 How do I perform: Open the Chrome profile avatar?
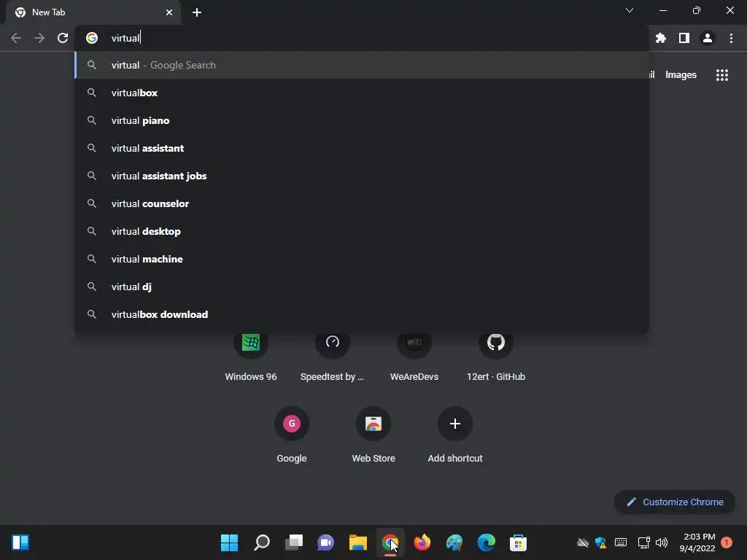708,38
